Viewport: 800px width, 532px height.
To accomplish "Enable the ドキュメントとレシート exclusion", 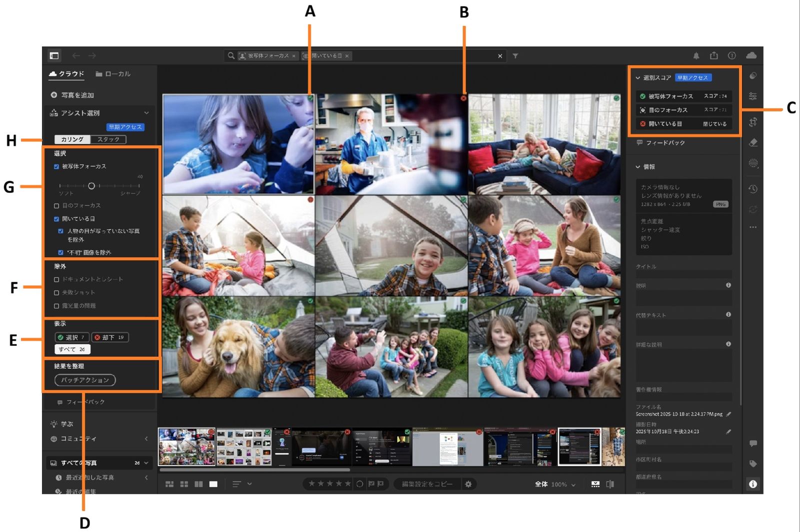I will (56, 279).
